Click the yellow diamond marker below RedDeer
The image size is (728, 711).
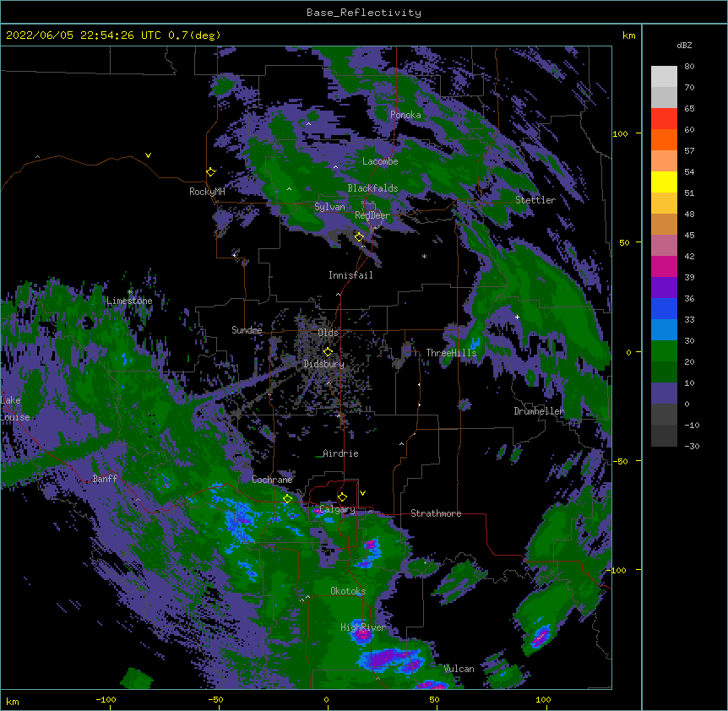pos(359,237)
